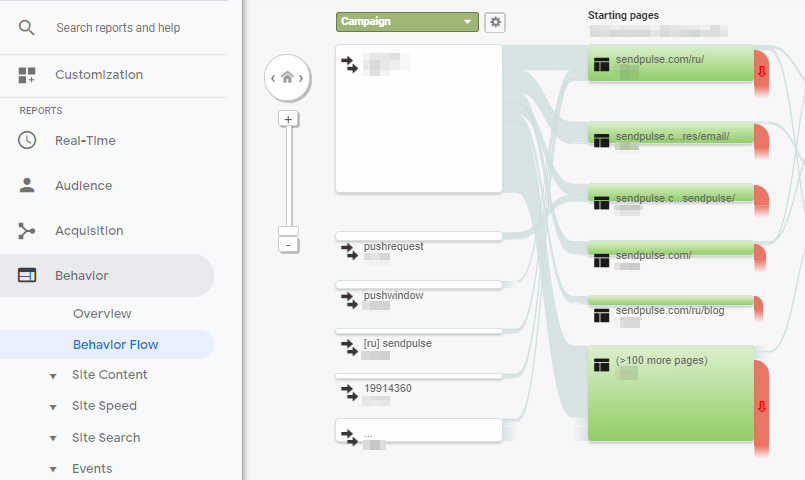The image size is (805, 480).
Task: Expand the Site Search arrow
Action: point(53,438)
